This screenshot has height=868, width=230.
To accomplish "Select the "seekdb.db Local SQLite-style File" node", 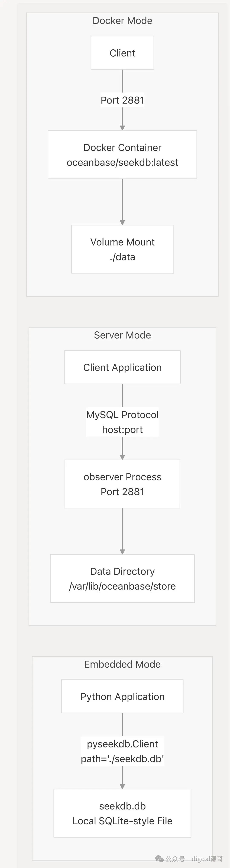I will 122,813.
